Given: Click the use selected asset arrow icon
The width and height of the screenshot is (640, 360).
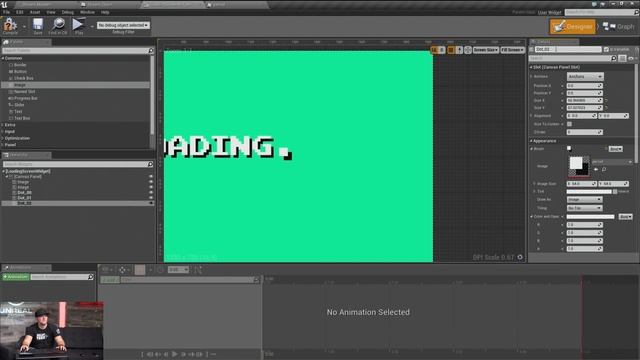Looking at the screenshot, I should click(596, 169).
